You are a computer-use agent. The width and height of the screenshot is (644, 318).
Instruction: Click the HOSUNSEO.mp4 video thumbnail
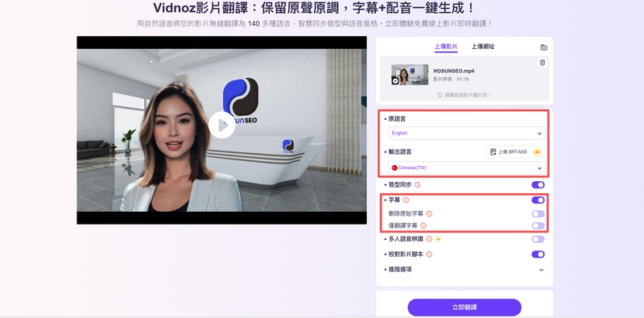(x=410, y=75)
